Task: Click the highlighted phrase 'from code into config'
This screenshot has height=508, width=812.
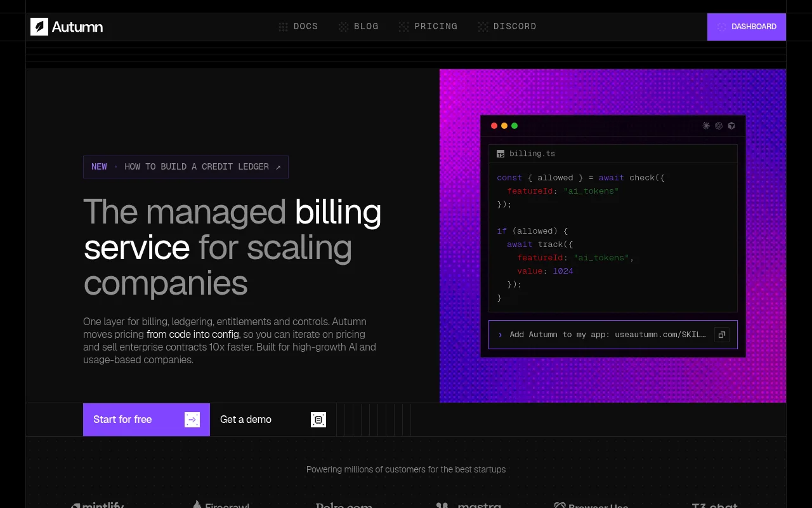Action: pyautogui.click(x=193, y=334)
